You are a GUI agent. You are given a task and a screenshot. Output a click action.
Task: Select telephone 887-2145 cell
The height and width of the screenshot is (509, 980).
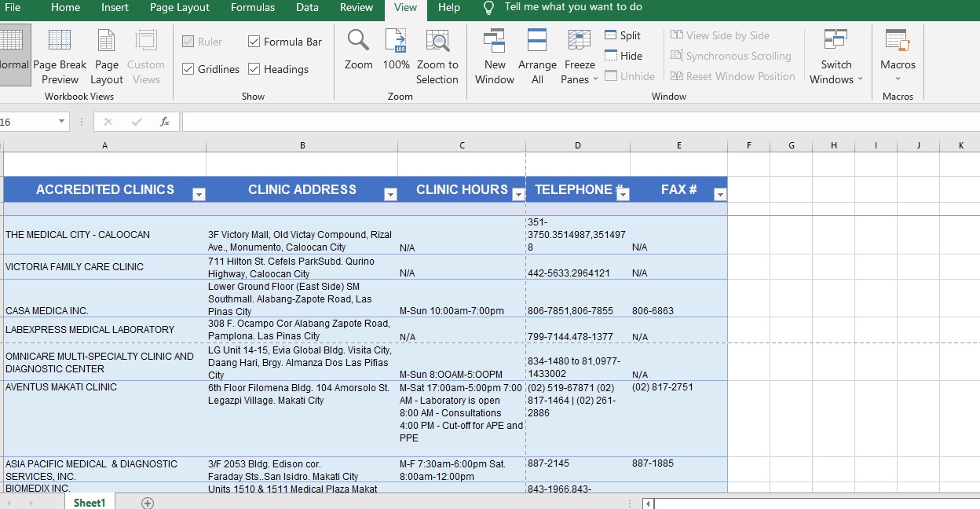[578, 470]
